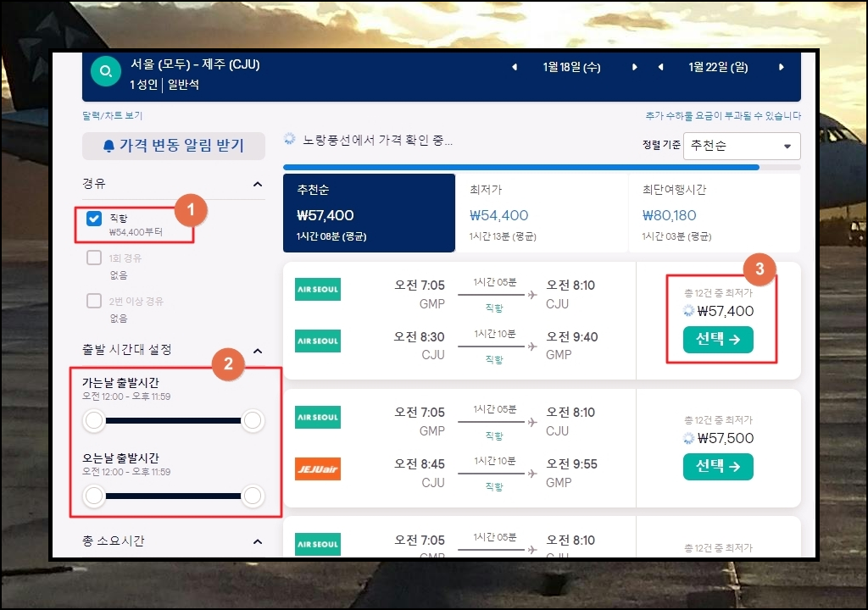
Task: Click 1 성인 | 일반석 passenger text
Action: [x=164, y=85]
